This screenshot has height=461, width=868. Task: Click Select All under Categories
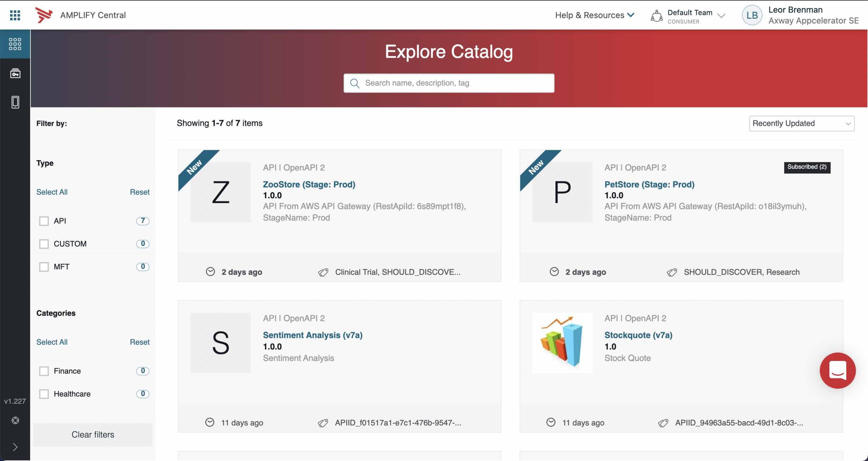pyautogui.click(x=52, y=342)
